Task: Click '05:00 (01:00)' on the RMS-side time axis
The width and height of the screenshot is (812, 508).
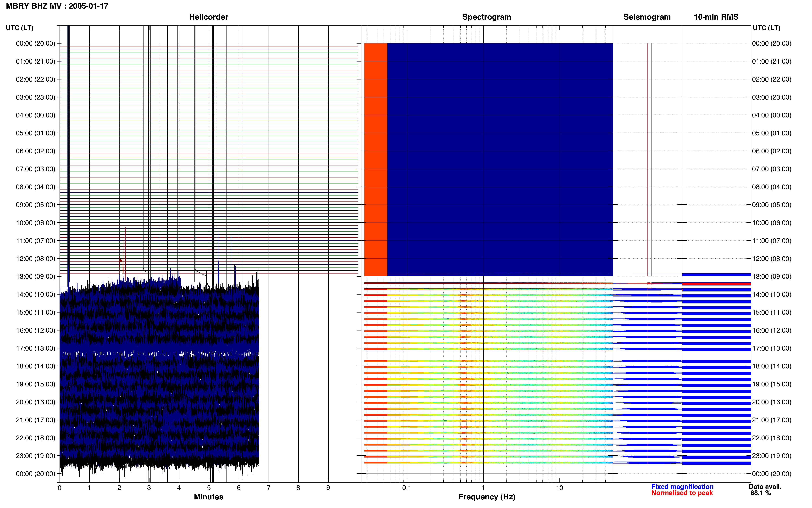Action: (772, 133)
